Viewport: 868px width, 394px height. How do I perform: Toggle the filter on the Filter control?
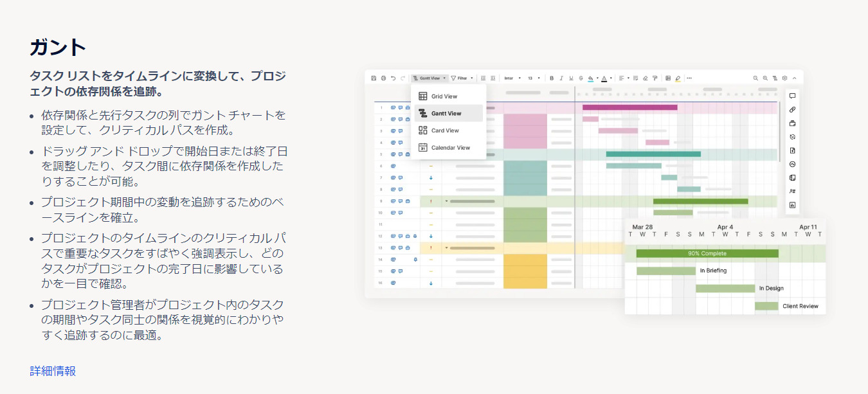pyautogui.click(x=461, y=77)
